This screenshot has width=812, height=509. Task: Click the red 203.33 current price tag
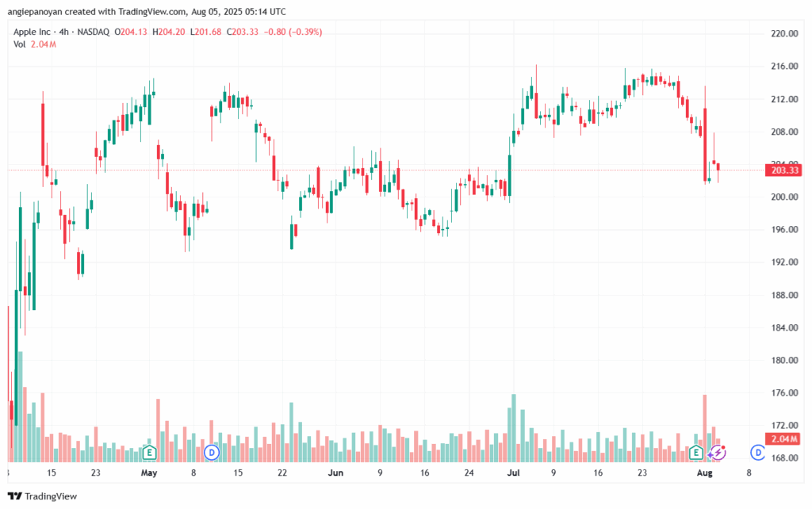784,170
